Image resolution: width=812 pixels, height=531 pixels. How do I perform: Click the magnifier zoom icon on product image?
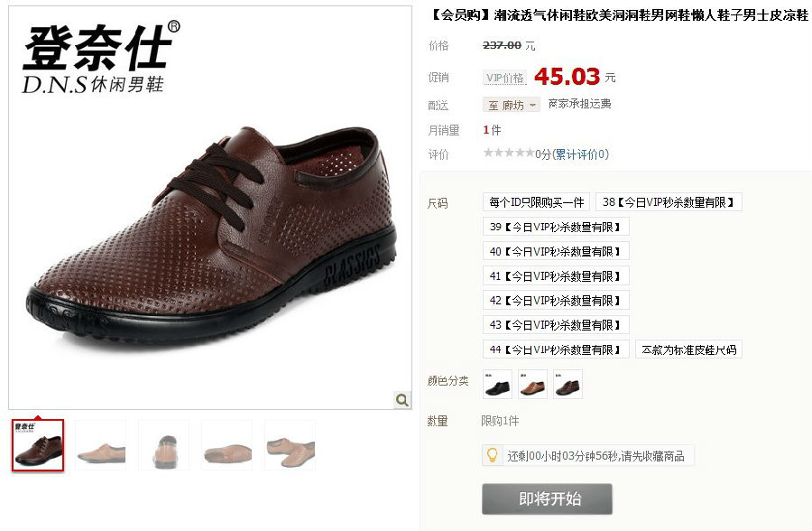(x=401, y=400)
